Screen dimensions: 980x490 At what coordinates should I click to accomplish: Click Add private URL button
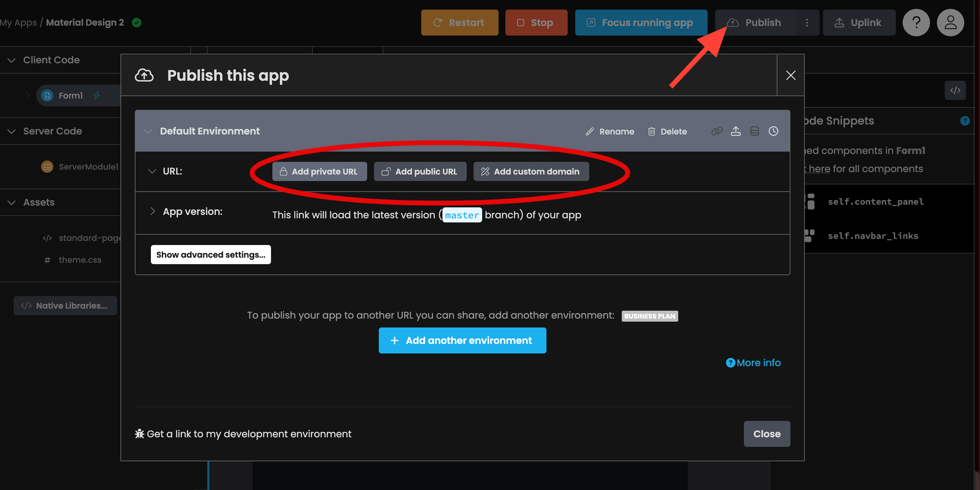[319, 171]
